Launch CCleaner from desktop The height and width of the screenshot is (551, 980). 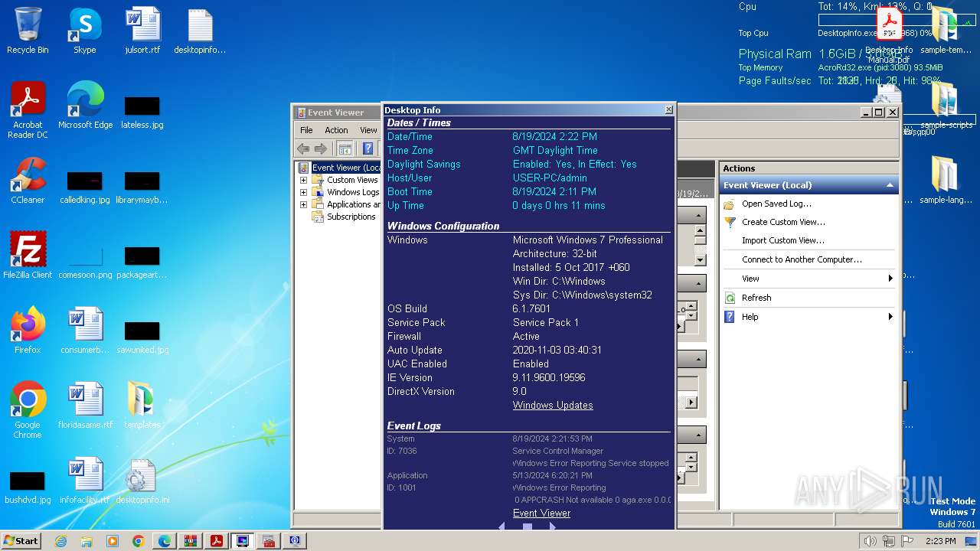click(x=28, y=181)
